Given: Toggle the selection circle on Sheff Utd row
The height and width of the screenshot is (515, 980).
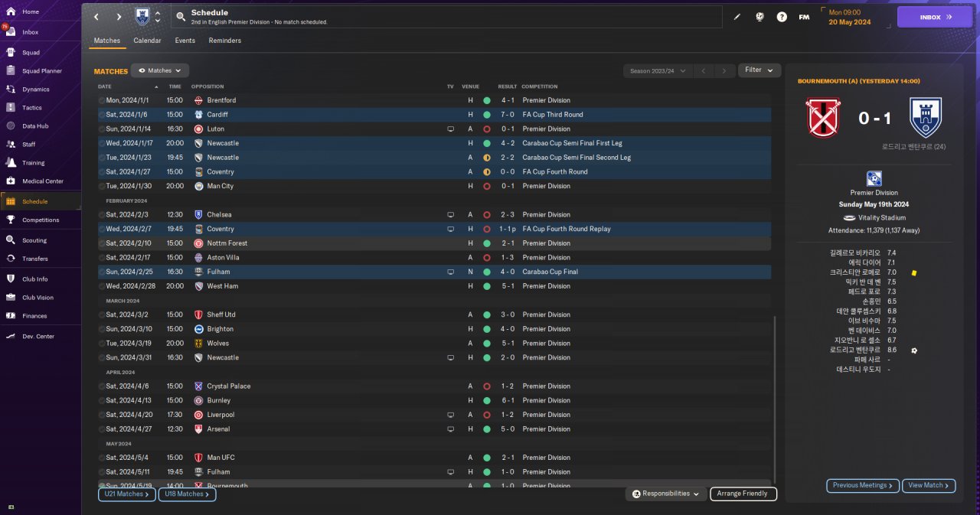Looking at the screenshot, I should click(x=102, y=315).
